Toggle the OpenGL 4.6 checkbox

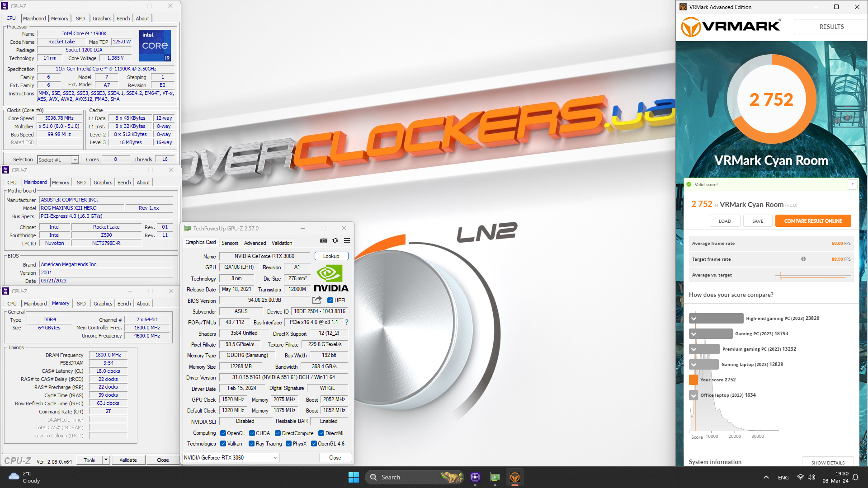coord(314,444)
